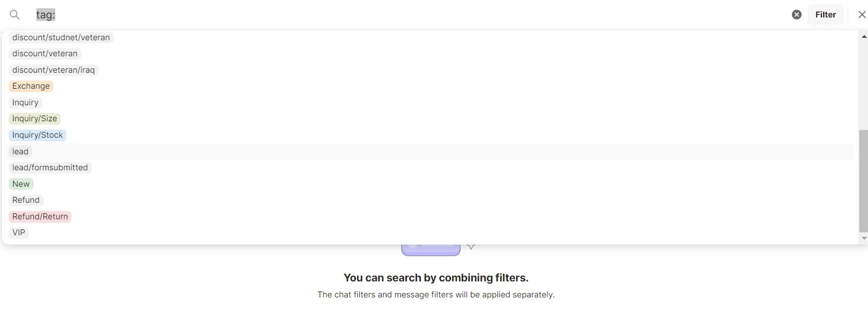Screen dimensions: 868x312
Task: Select the highlighted lead tag
Action: 20,151
